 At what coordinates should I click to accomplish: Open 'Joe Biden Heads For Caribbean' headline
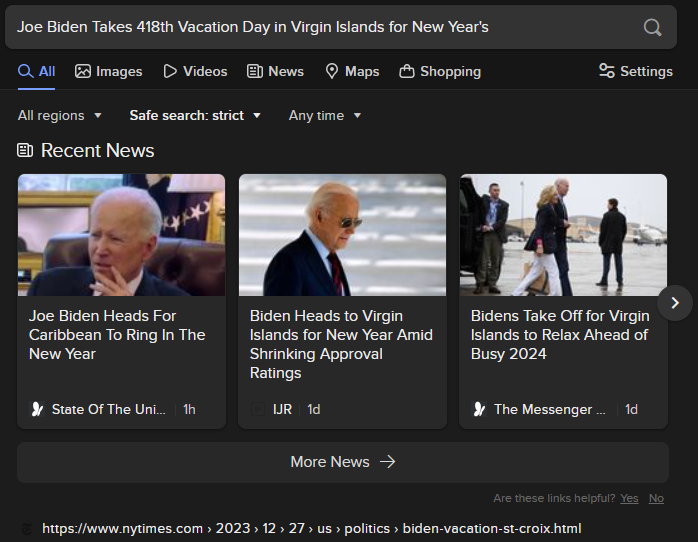click(x=117, y=335)
